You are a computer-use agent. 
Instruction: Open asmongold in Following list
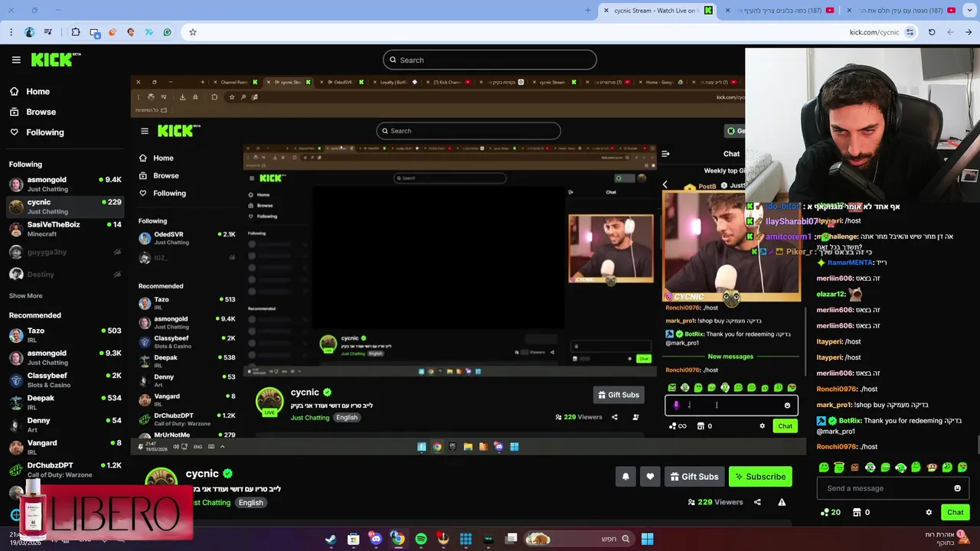65,184
